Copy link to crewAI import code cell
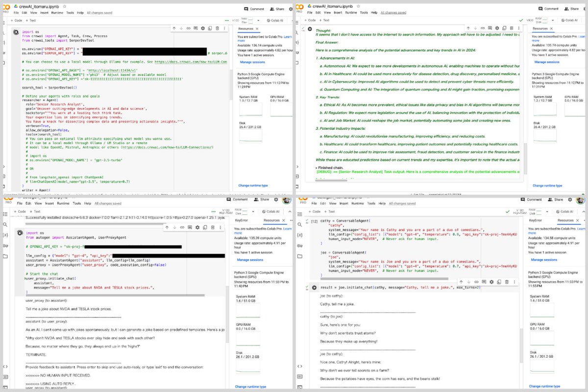 click(x=188, y=28)
